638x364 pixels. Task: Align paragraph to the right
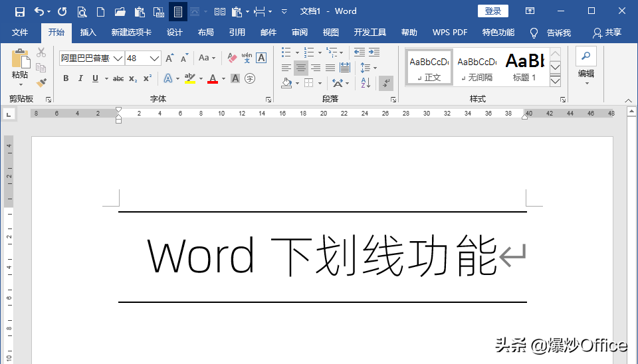coord(316,68)
